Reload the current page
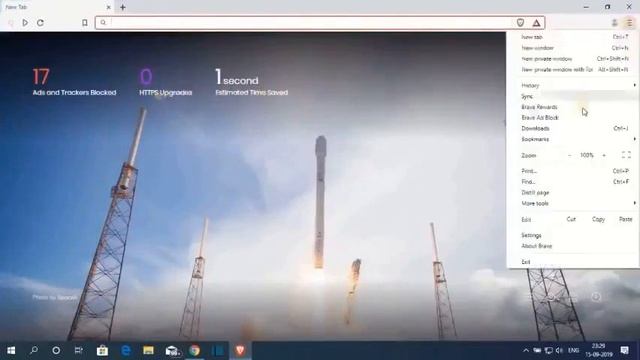This screenshot has width=640, height=360. pos(40,23)
